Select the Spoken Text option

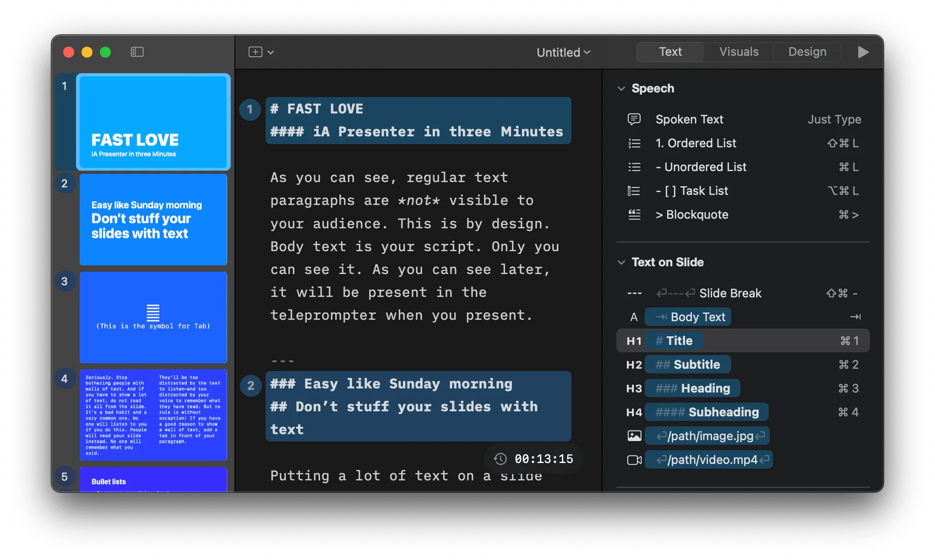(743, 119)
